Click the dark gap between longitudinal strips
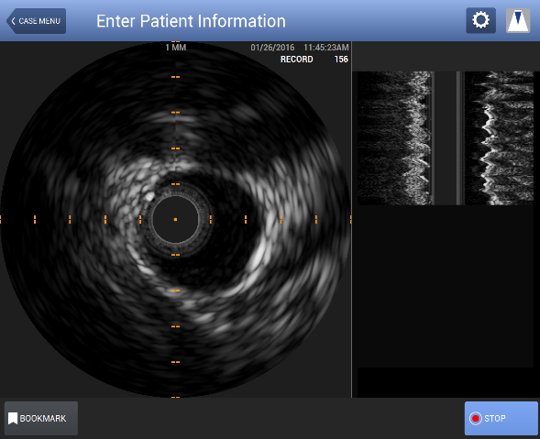540x439 pixels. tap(446, 138)
